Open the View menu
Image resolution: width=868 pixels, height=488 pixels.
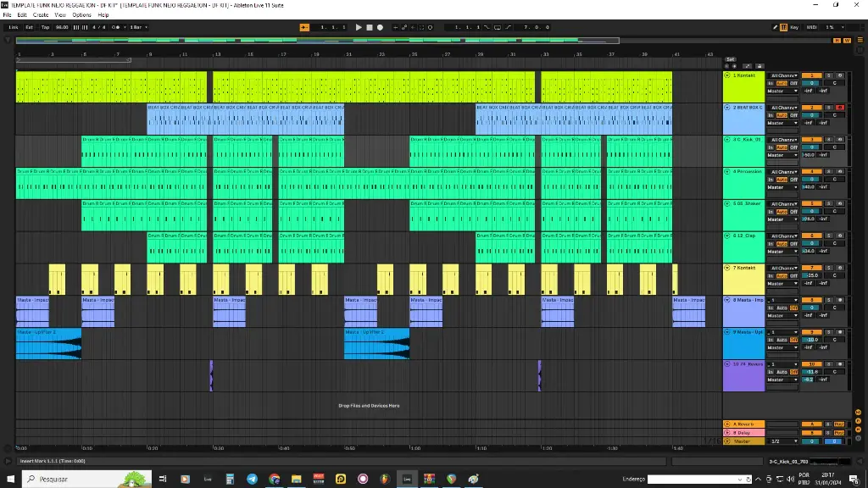pos(60,15)
